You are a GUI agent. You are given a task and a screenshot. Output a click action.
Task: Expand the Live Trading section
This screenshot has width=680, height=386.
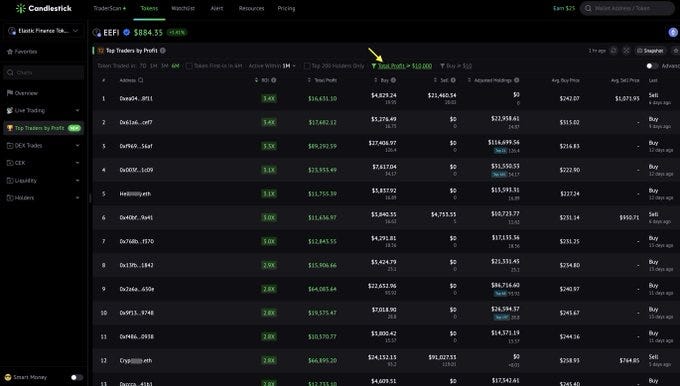78,111
